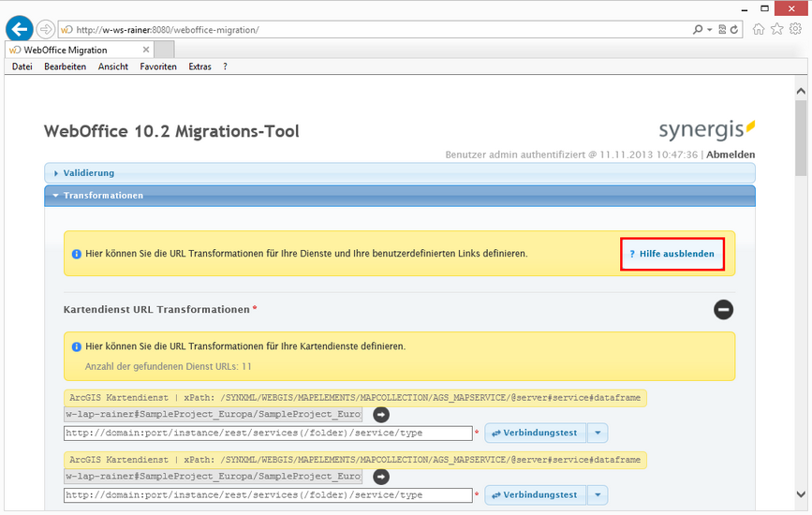Click the scrollbar up arrow

tap(801, 91)
